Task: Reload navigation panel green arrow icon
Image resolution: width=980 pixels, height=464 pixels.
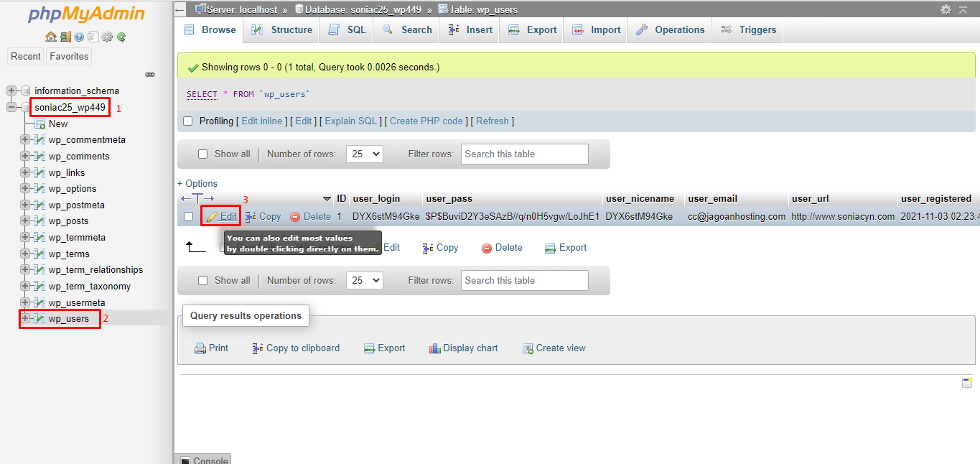Action: (x=121, y=37)
